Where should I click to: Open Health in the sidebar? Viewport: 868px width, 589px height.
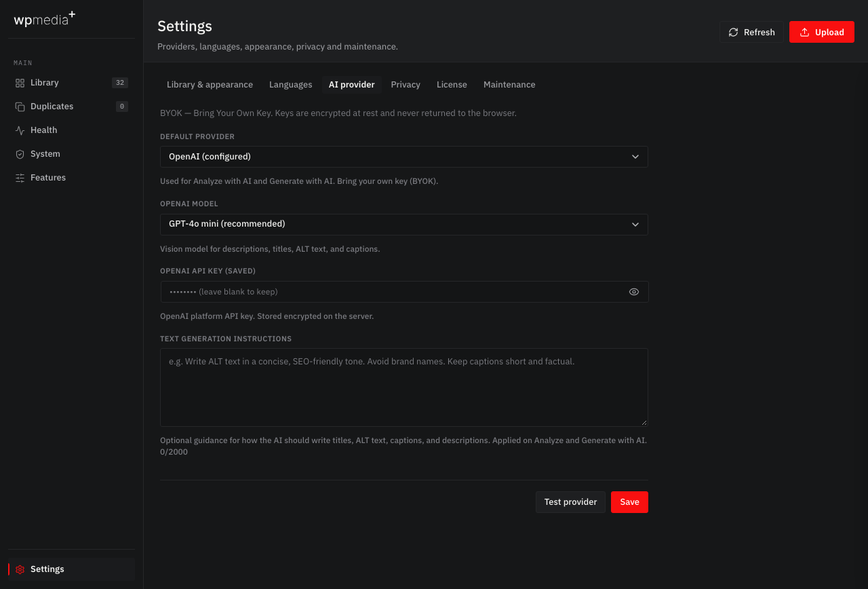pyautogui.click(x=71, y=130)
